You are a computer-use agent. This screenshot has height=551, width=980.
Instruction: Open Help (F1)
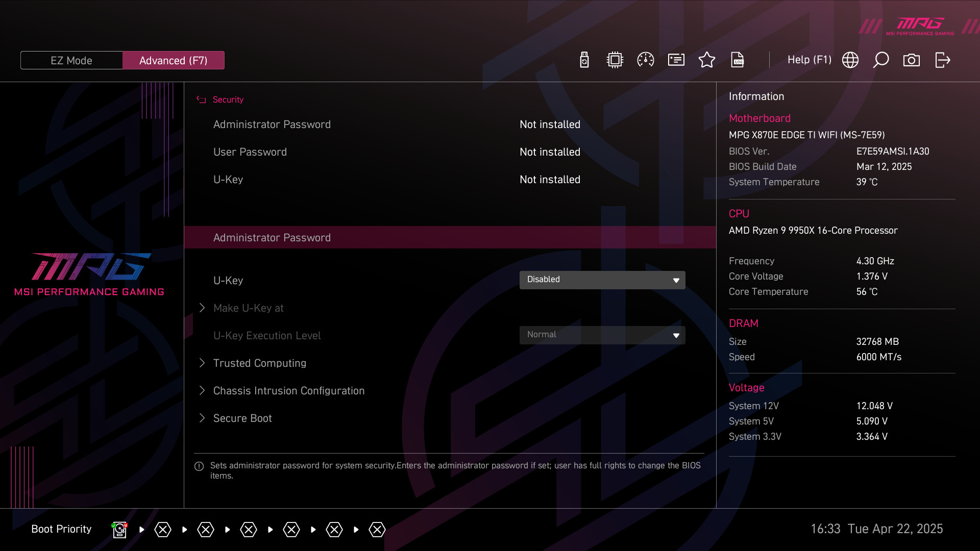(x=810, y=60)
